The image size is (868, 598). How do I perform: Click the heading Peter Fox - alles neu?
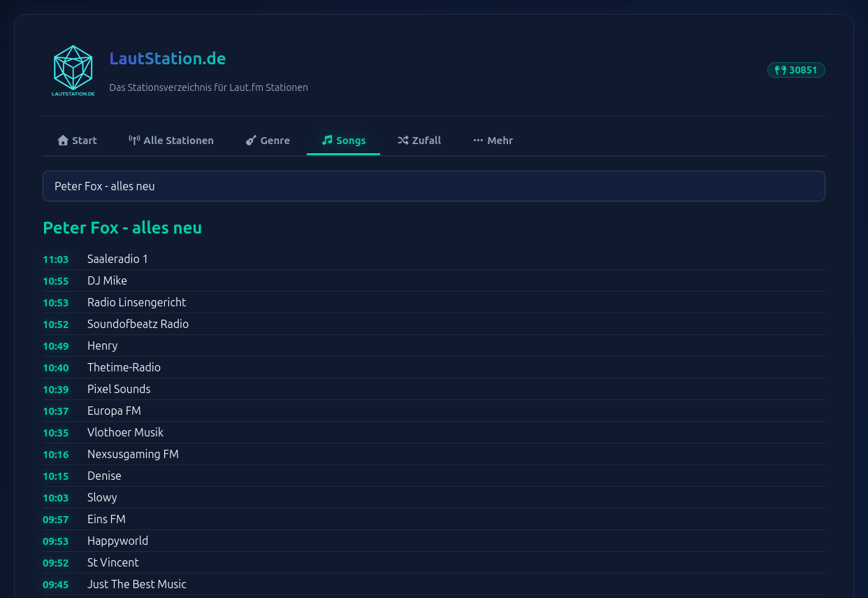122,228
